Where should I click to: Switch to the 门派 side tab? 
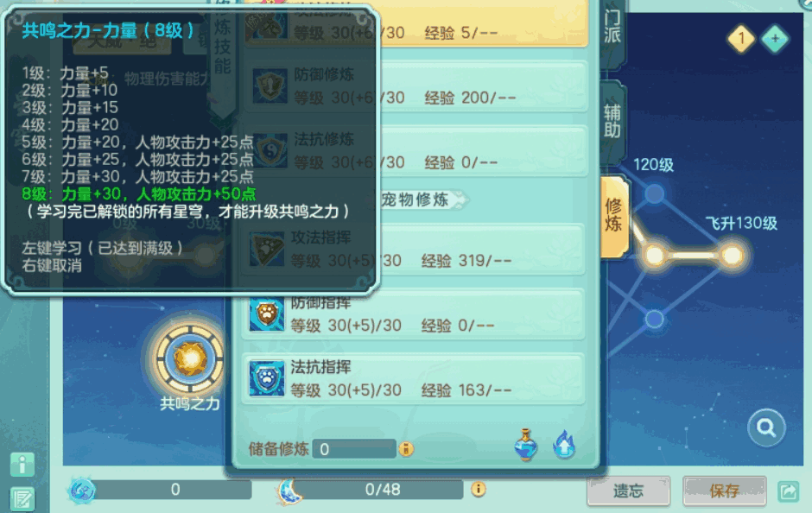pyautogui.click(x=612, y=27)
